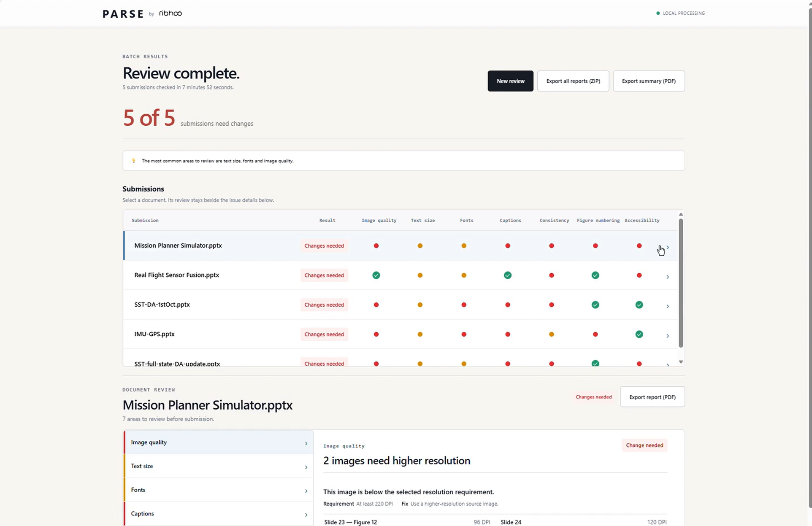
Task: Click SST-DA-1stOct accessibility green check
Action: click(639, 305)
